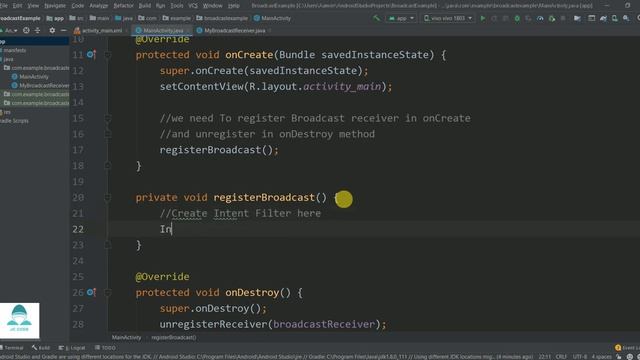This screenshot has width=640, height=360.
Task: Place the cursor on line 22 after 'In'
Action: pyautogui.click(x=172, y=229)
